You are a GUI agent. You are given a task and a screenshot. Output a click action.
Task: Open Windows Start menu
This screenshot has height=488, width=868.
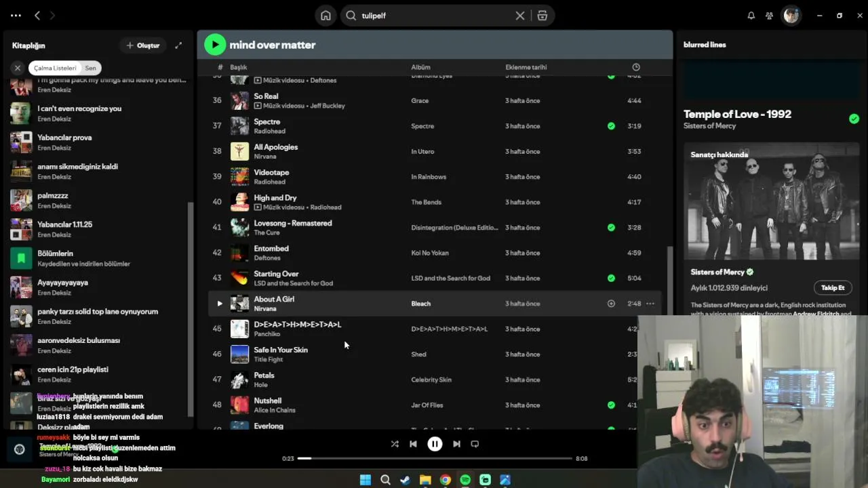366,480
